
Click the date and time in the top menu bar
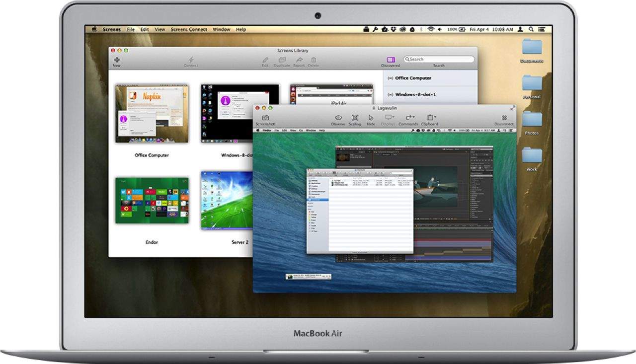(492, 29)
